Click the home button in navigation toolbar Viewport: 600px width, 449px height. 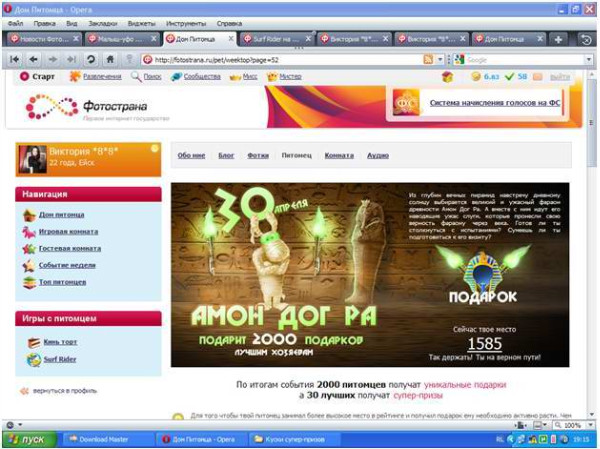tap(109, 59)
